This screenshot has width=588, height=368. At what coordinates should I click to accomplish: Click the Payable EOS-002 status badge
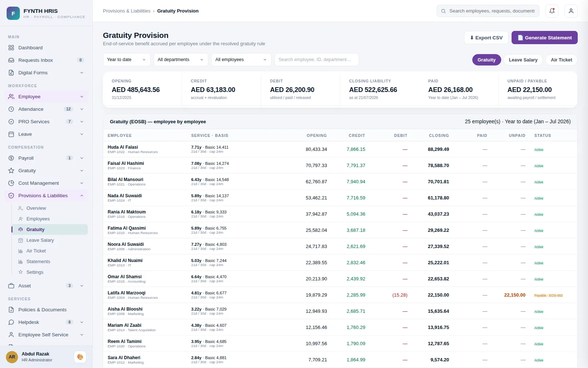(x=548, y=296)
